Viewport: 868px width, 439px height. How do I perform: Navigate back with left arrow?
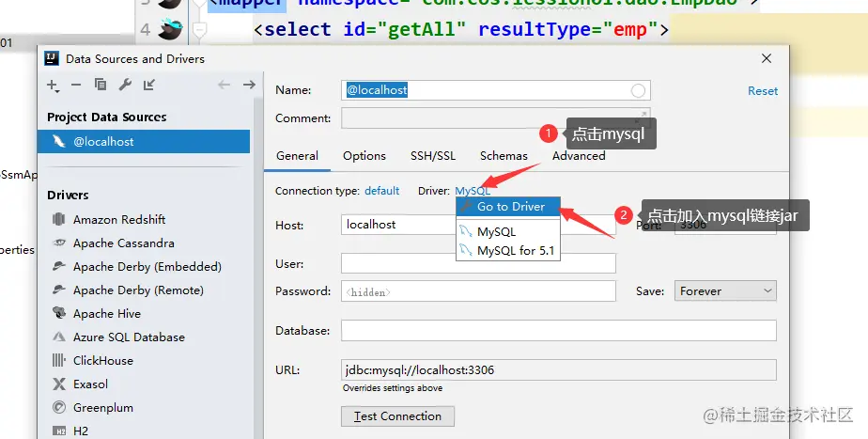224,85
